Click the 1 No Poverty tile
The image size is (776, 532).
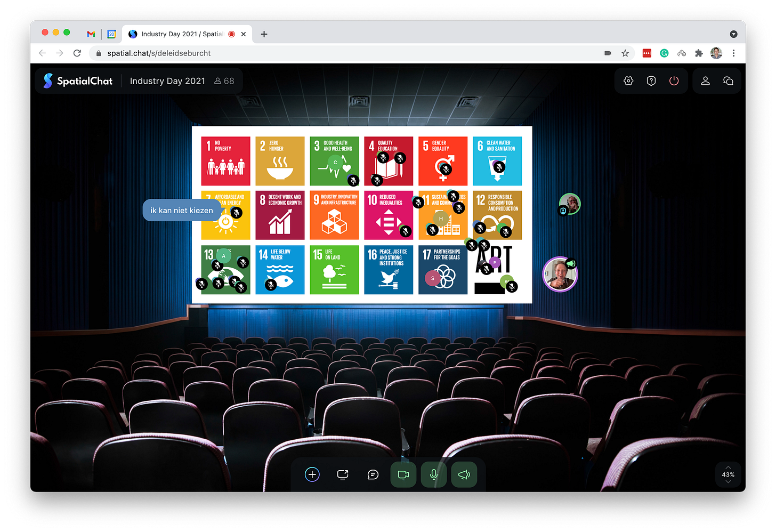pyautogui.click(x=225, y=161)
